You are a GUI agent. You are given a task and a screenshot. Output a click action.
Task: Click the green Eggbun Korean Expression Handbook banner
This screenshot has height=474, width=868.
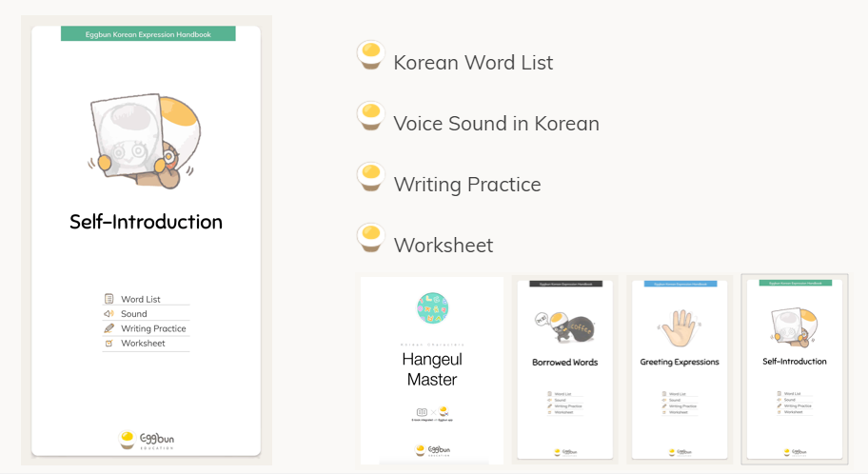tap(148, 34)
